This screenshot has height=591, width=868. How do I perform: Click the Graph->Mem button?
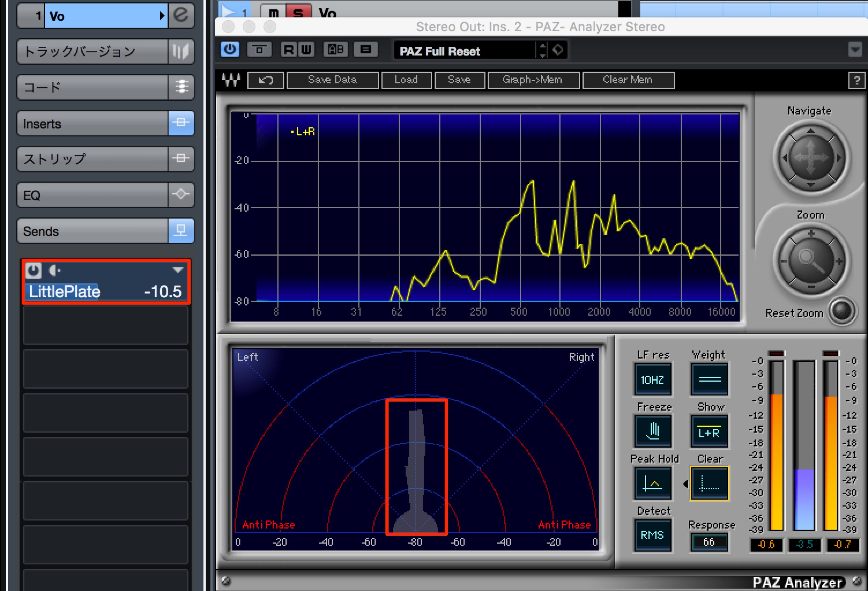pyautogui.click(x=533, y=80)
